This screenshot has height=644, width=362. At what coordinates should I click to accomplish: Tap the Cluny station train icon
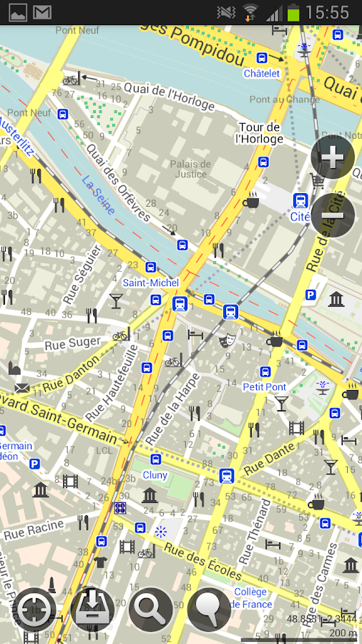(226, 476)
